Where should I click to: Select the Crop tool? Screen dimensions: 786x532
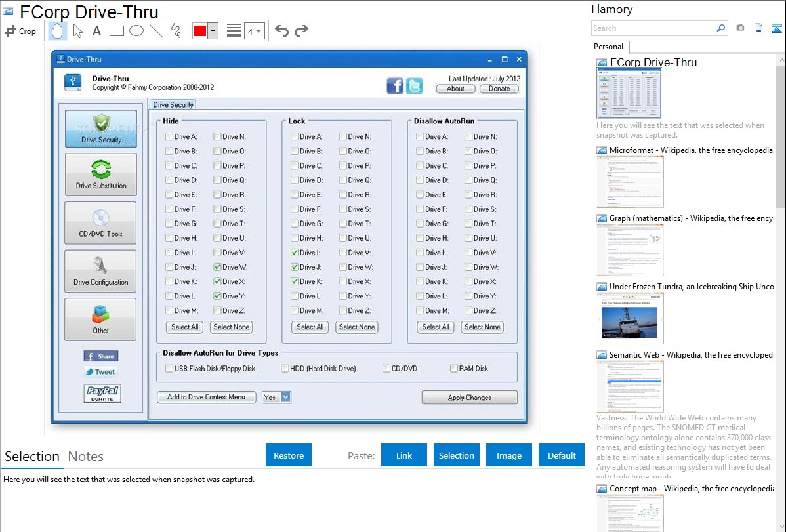[20, 31]
